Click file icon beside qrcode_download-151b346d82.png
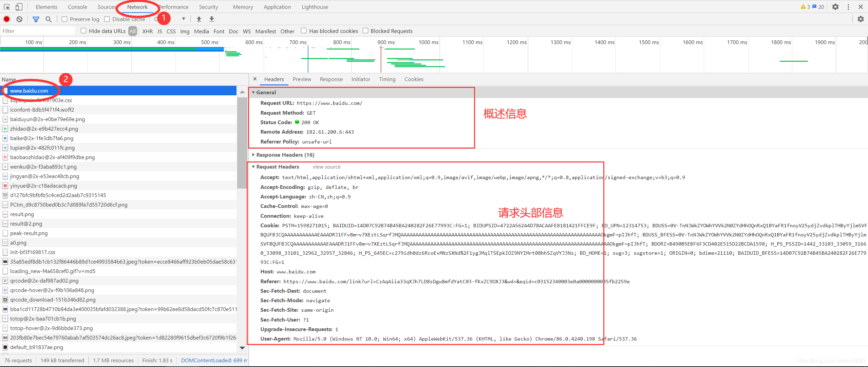Image resolution: width=868 pixels, height=367 pixels. [x=5, y=300]
